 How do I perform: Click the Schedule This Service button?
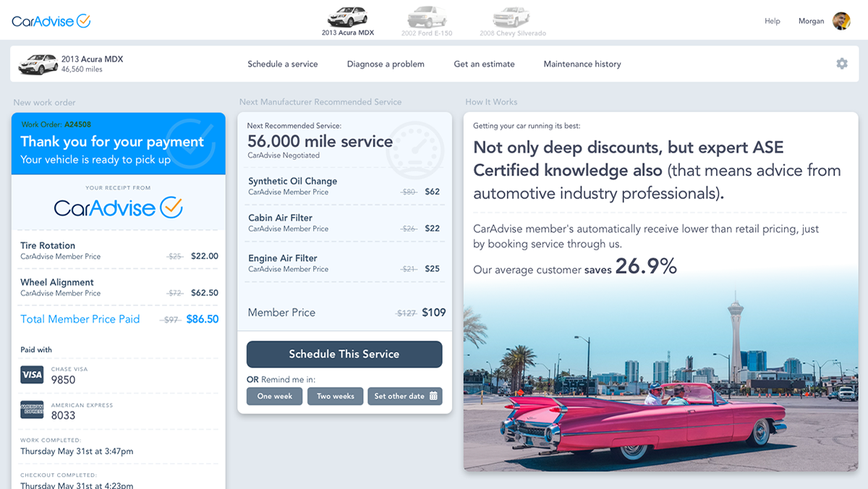pyautogui.click(x=344, y=354)
